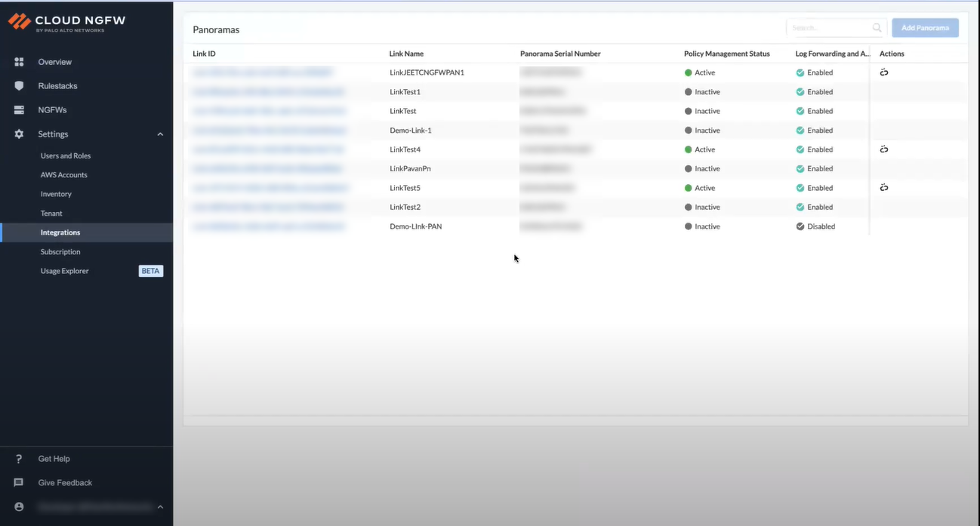Click green Active status dot for LinkJEETCNGFWPAN1

[x=689, y=73]
